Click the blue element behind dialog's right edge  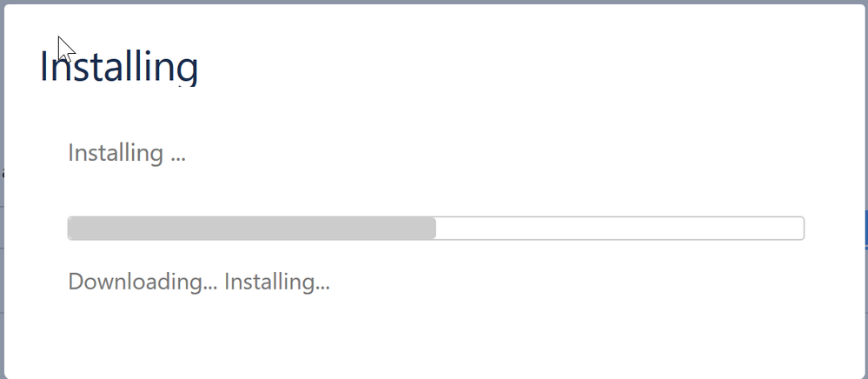click(865, 229)
